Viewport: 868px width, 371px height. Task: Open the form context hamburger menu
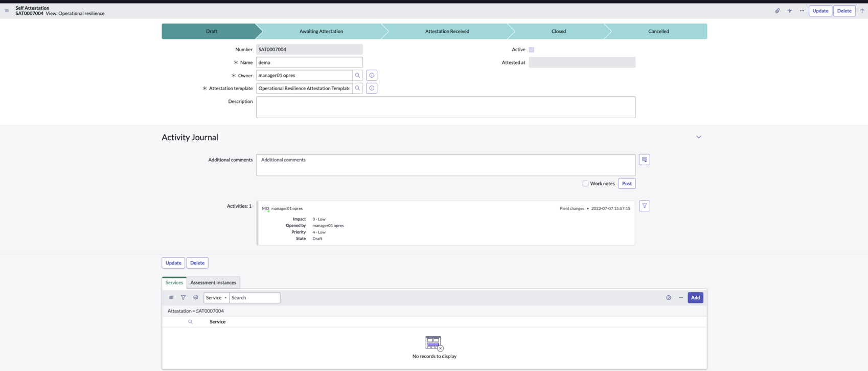[x=7, y=11]
